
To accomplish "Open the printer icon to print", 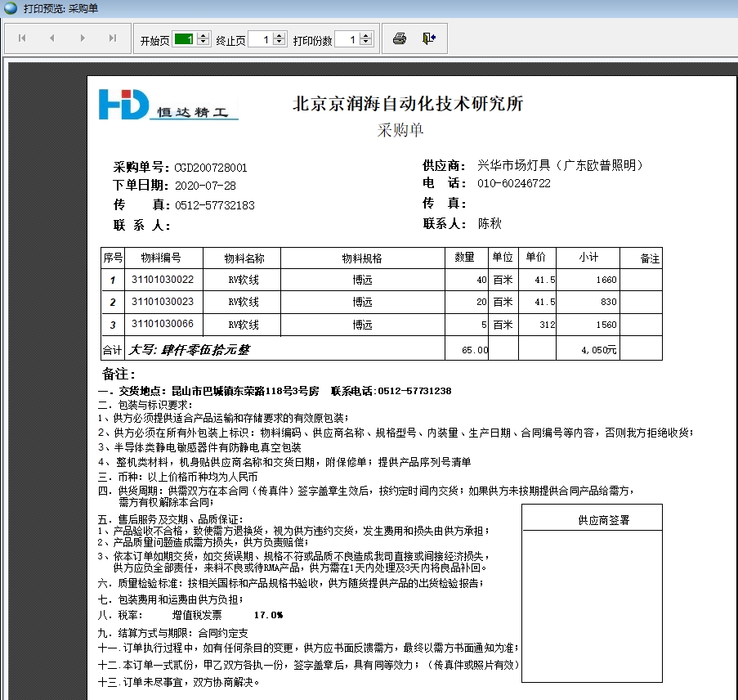I will coord(399,38).
